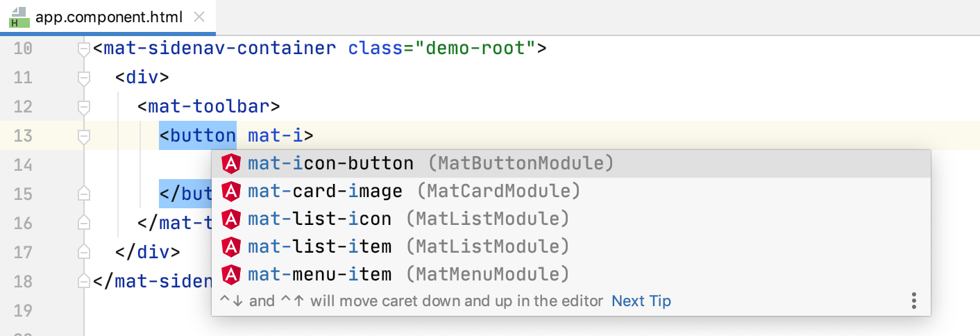Pick mat-list-item (MatListModule) suggestion
This screenshot has width=980, height=336.
571,246
